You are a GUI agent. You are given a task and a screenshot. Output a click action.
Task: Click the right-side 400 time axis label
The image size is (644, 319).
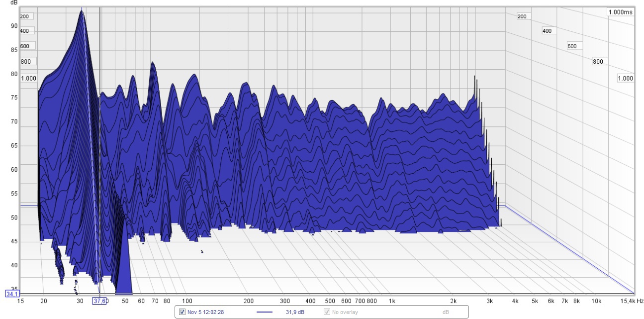click(x=547, y=31)
